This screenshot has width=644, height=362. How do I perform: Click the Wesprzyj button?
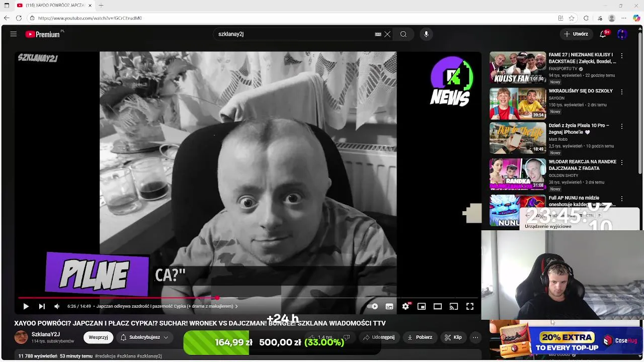98,337
